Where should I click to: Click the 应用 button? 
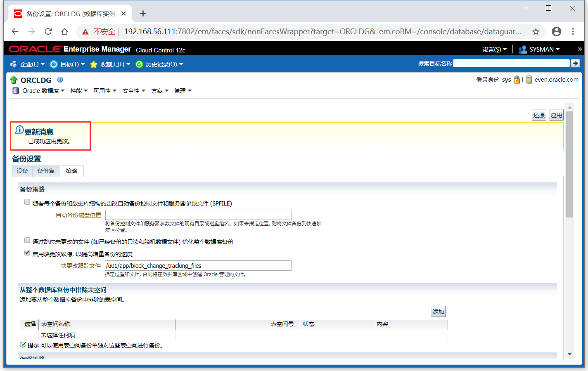click(x=556, y=115)
